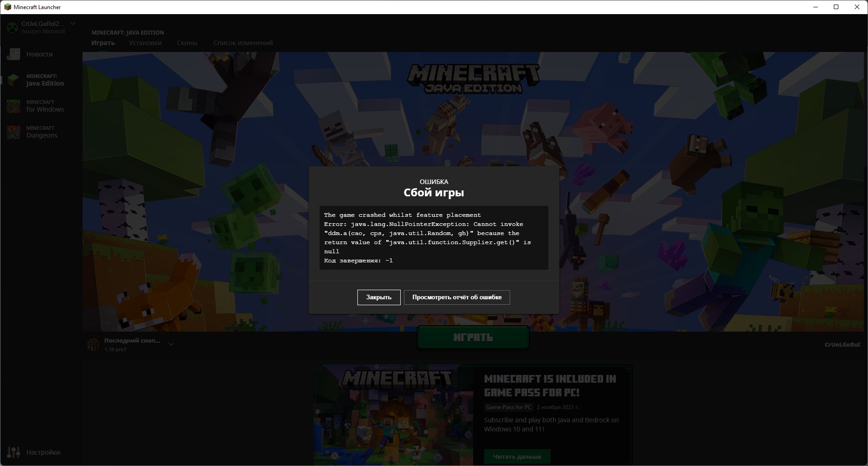Minimize the Minecraft Launcher window
This screenshot has width=868, height=466.
pos(816,7)
